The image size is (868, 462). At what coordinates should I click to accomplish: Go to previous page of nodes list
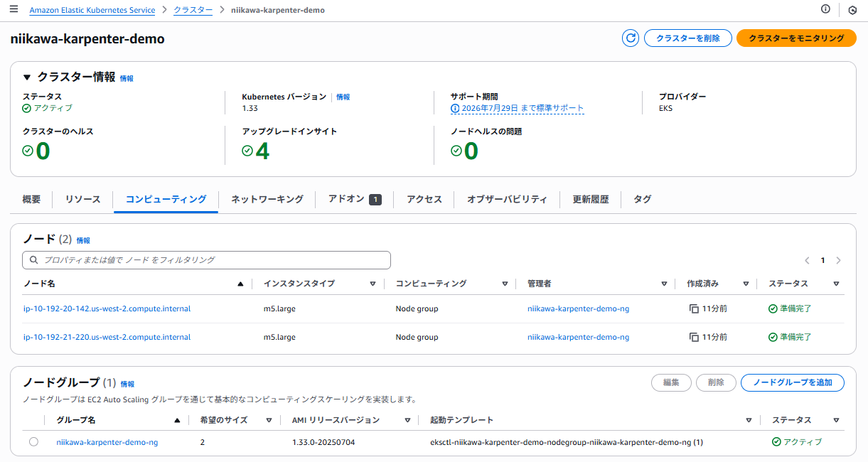click(x=807, y=261)
